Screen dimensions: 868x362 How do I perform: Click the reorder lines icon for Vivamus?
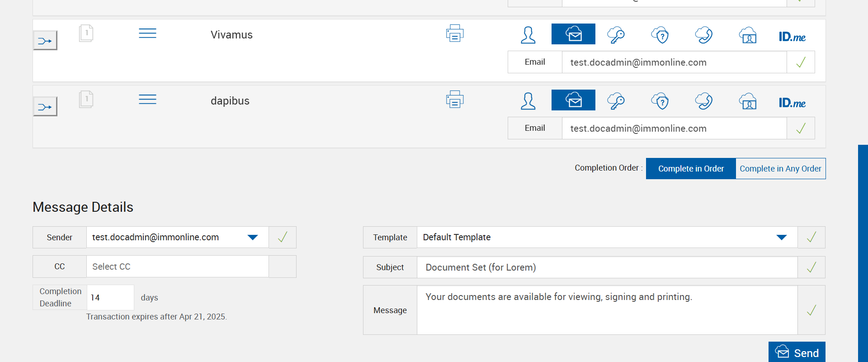pos(147,33)
